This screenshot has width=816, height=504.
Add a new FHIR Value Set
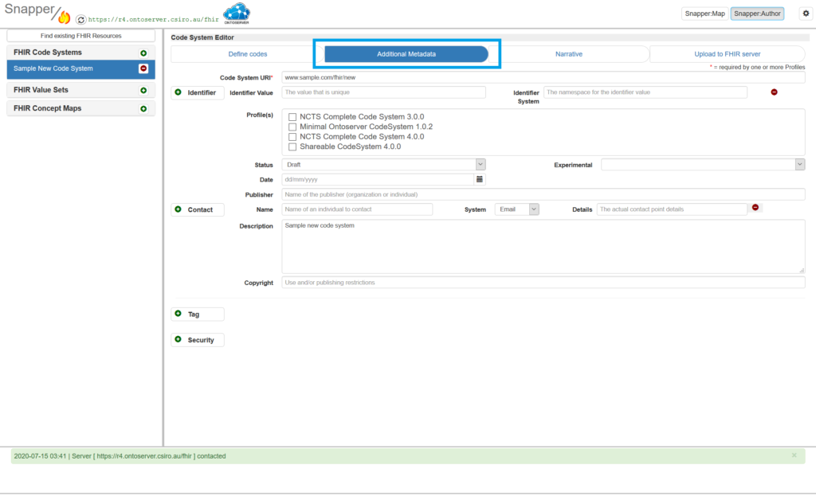click(143, 91)
